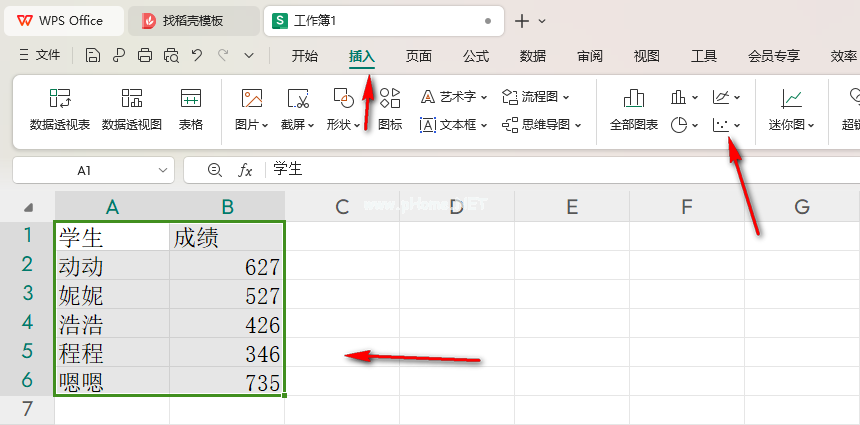The image size is (860, 425).
Task: Click cell containing 妮妮
Action: [x=112, y=294]
